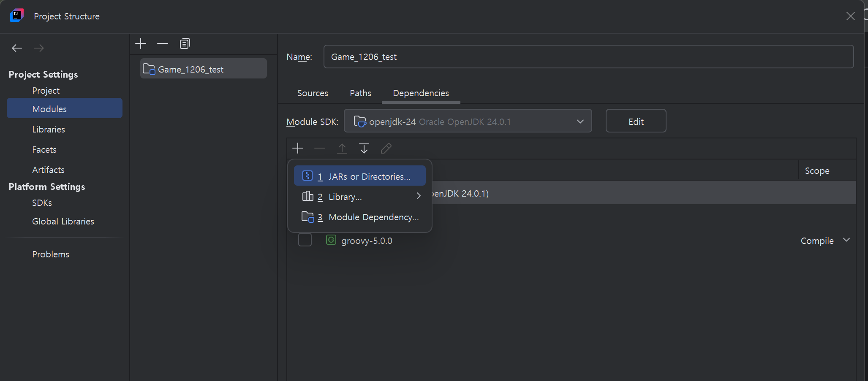Expand the Library submenu arrow
Image resolution: width=868 pixels, height=381 pixels.
(x=419, y=196)
